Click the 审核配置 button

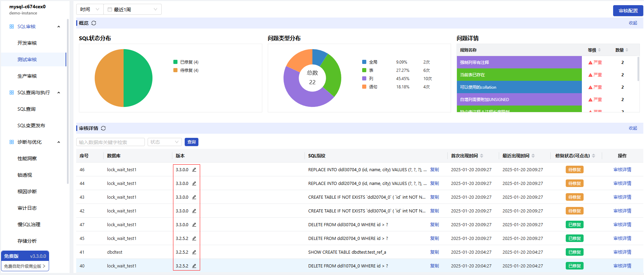point(628,11)
